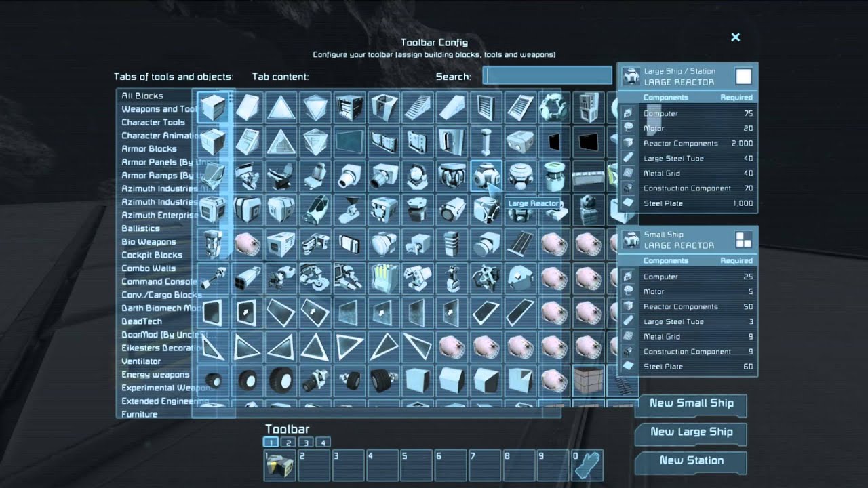
Task: Open the Bio Weapons tab
Action: [x=149, y=241]
